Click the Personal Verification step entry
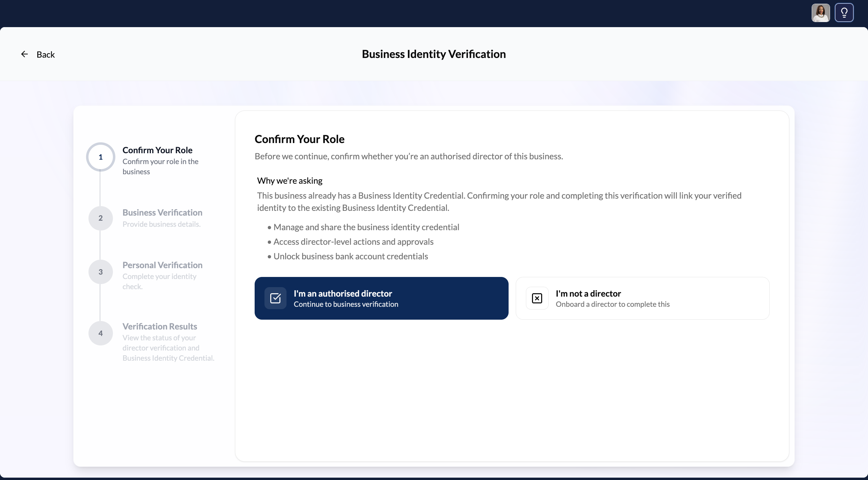 tap(162, 265)
